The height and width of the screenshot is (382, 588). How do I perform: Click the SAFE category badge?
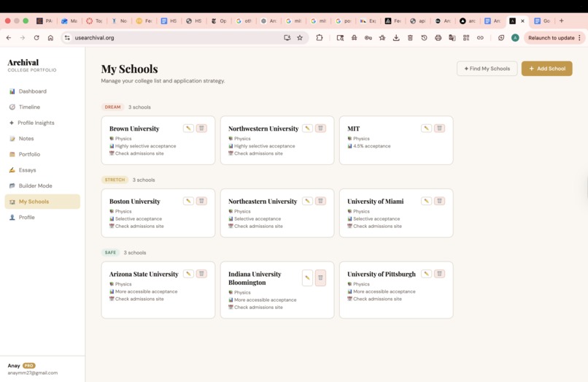[x=110, y=253]
